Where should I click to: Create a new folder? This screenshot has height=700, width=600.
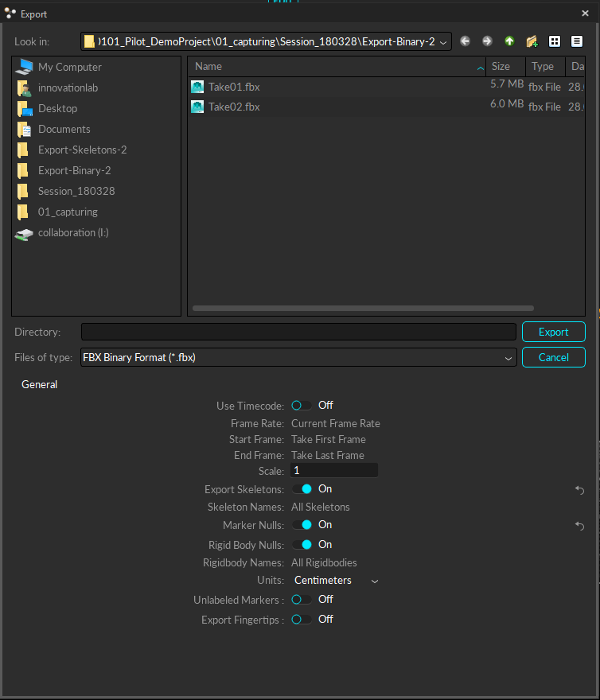point(532,41)
